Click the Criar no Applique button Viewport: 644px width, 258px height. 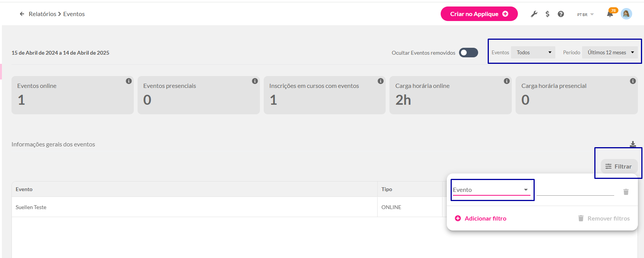(479, 14)
